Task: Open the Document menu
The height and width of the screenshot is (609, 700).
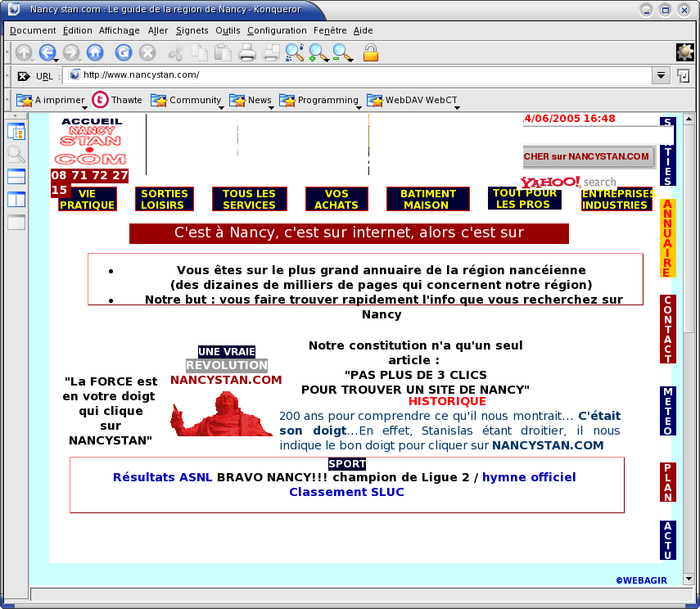Action: tap(33, 30)
